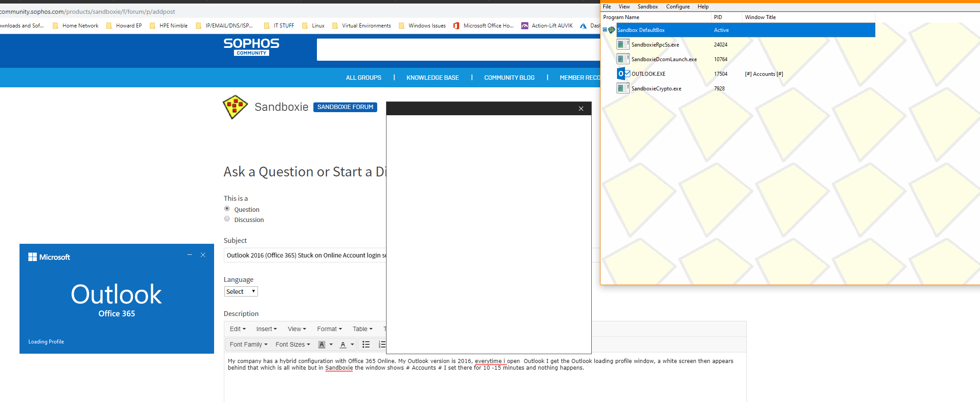Open the Virtual Environments bookmark folder
The height and width of the screenshot is (402, 980).
click(361, 26)
